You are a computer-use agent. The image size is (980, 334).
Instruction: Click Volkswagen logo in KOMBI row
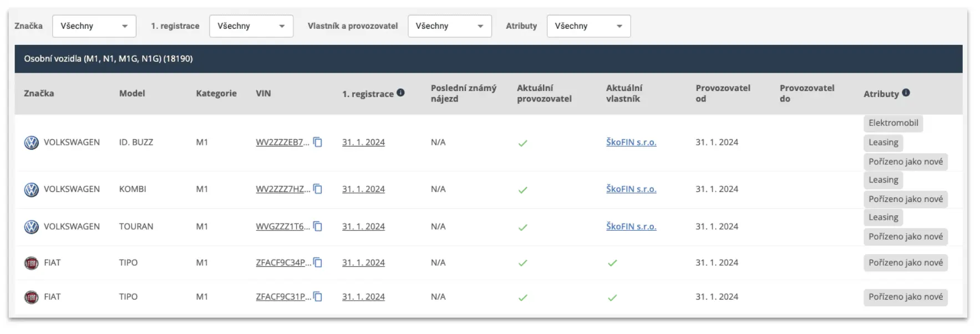(32, 189)
